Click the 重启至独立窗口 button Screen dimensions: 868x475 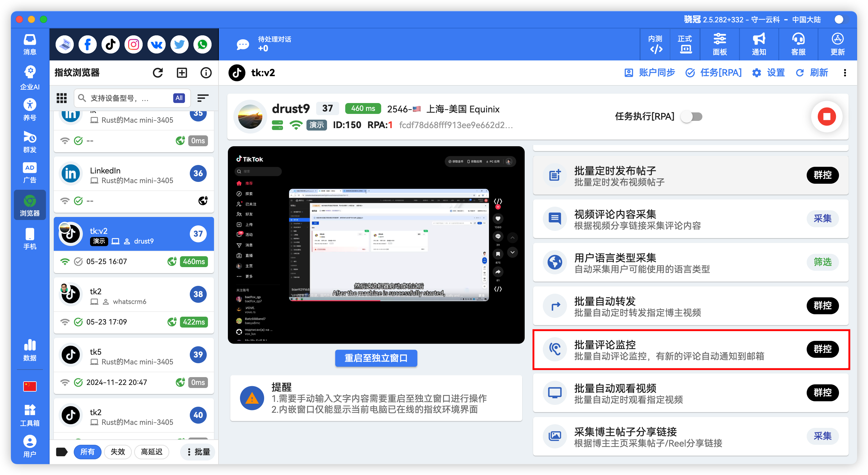[376, 358]
